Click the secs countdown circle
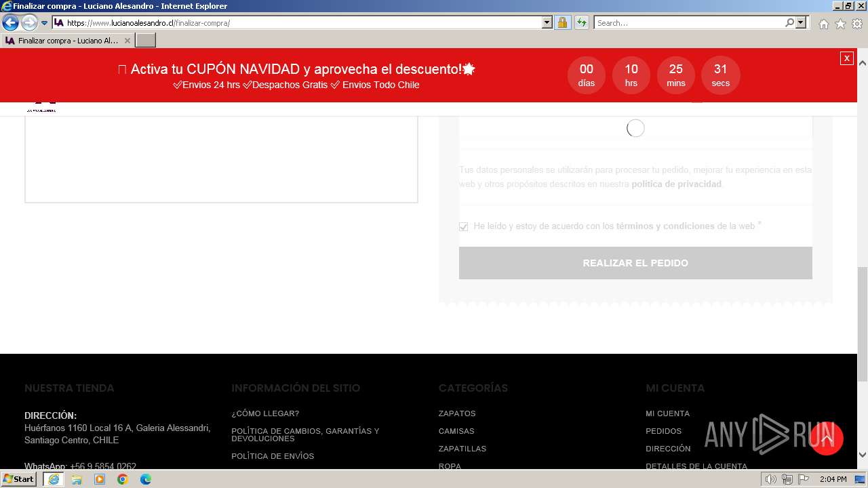 click(721, 75)
